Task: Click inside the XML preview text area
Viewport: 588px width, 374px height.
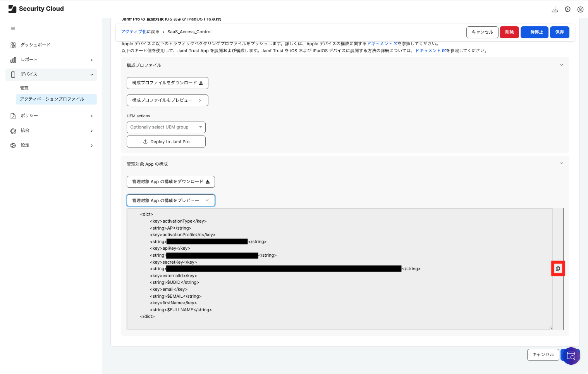Action: (340, 269)
